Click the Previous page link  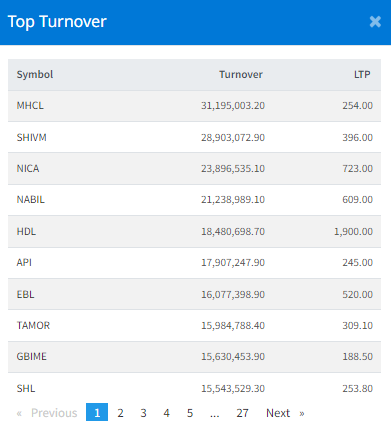pyautogui.click(x=47, y=413)
